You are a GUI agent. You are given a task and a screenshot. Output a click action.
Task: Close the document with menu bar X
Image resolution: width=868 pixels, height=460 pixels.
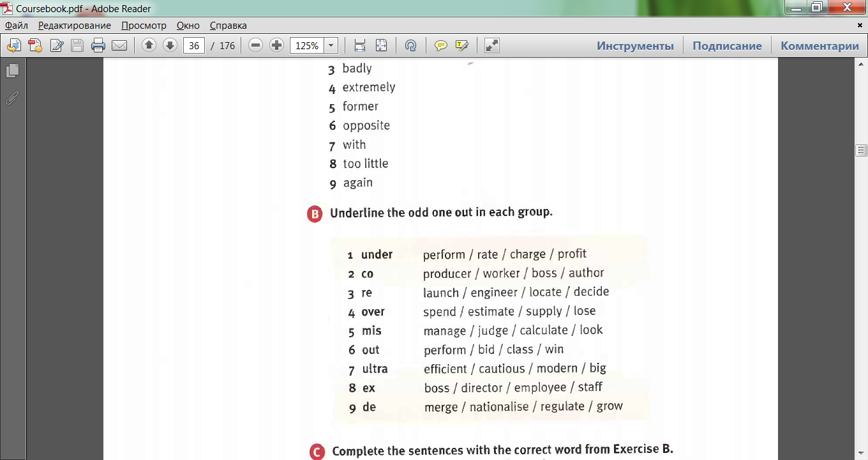860,25
